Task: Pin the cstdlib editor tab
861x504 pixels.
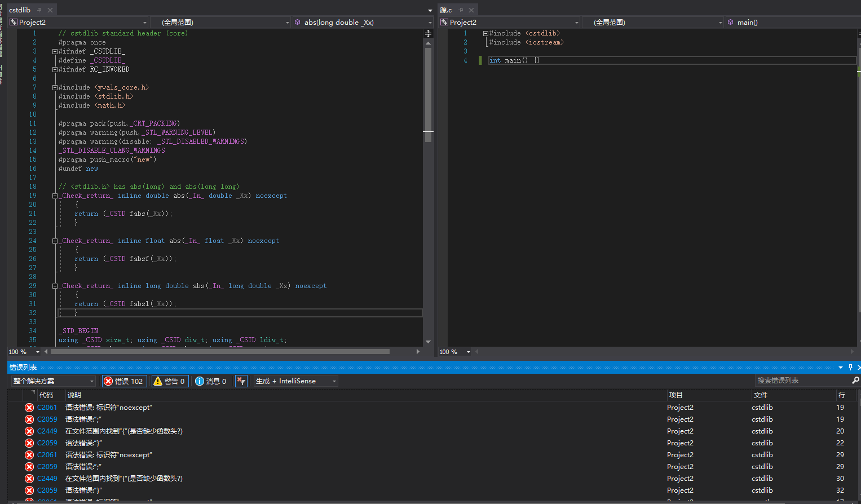Action: click(39, 10)
